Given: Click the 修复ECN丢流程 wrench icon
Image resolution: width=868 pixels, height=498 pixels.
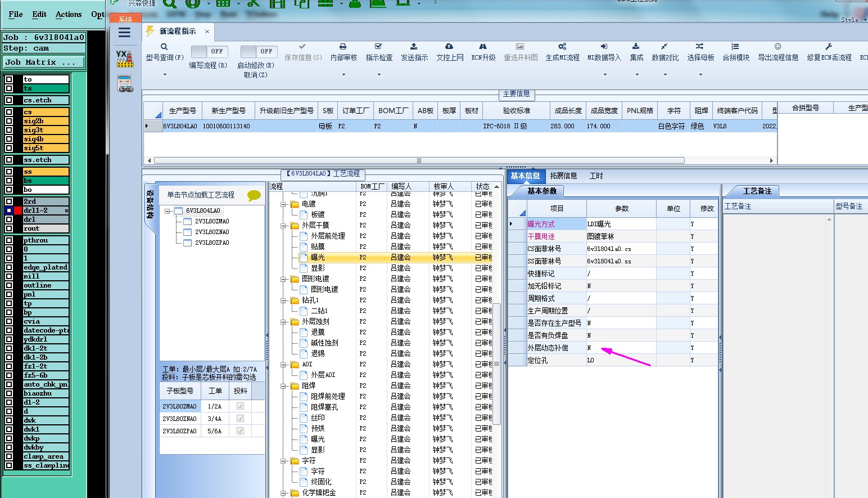Looking at the screenshot, I should click(829, 47).
